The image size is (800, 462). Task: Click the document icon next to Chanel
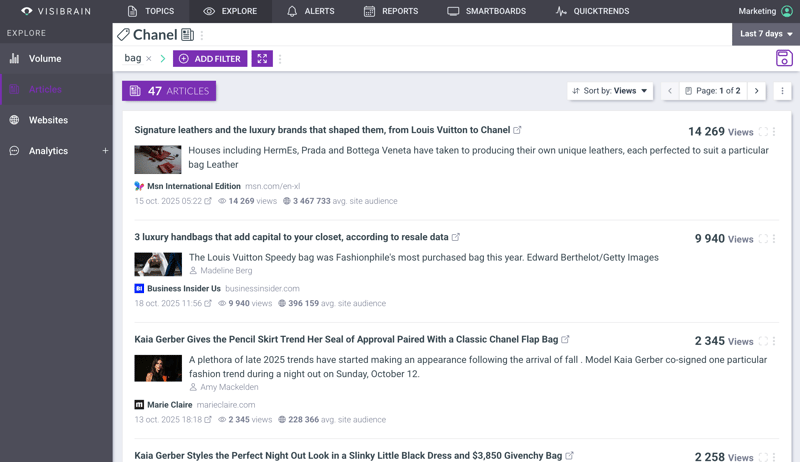click(187, 35)
